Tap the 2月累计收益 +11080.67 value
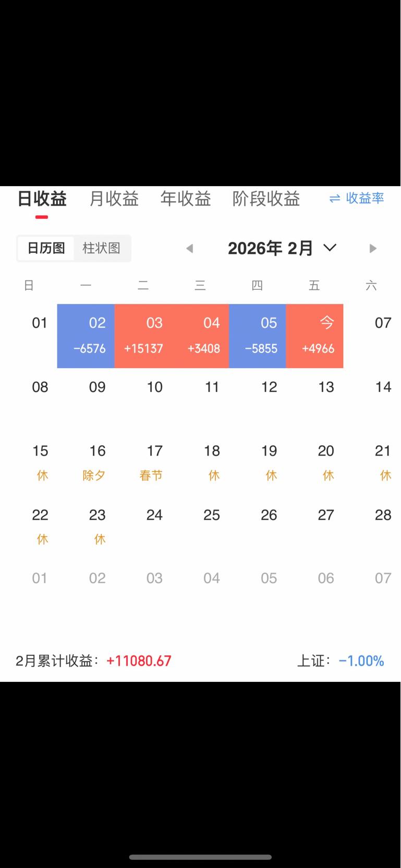 (x=139, y=661)
